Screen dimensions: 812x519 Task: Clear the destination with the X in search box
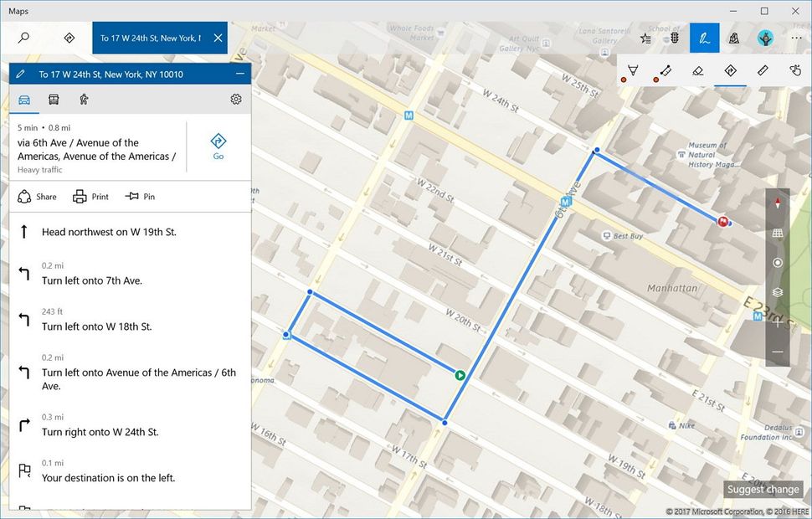pos(216,38)
